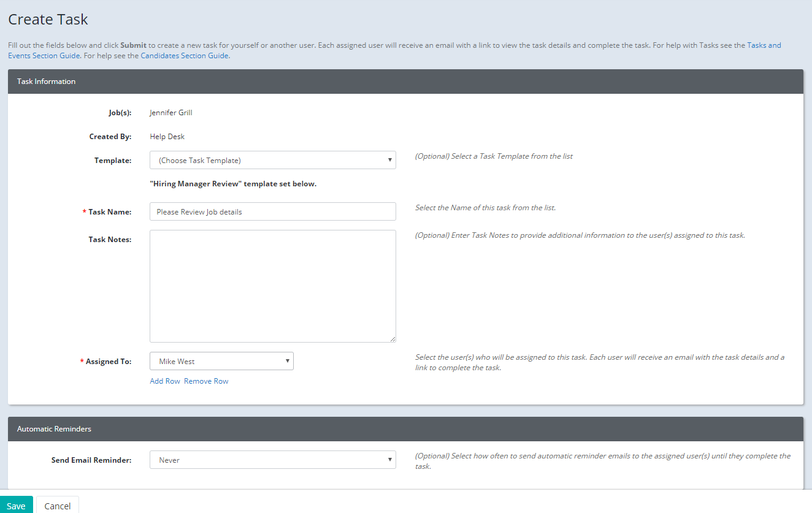The image size is (812, 513).
Task: Open the Send Email Reminder dropdown
Action: tap(272, 460)
